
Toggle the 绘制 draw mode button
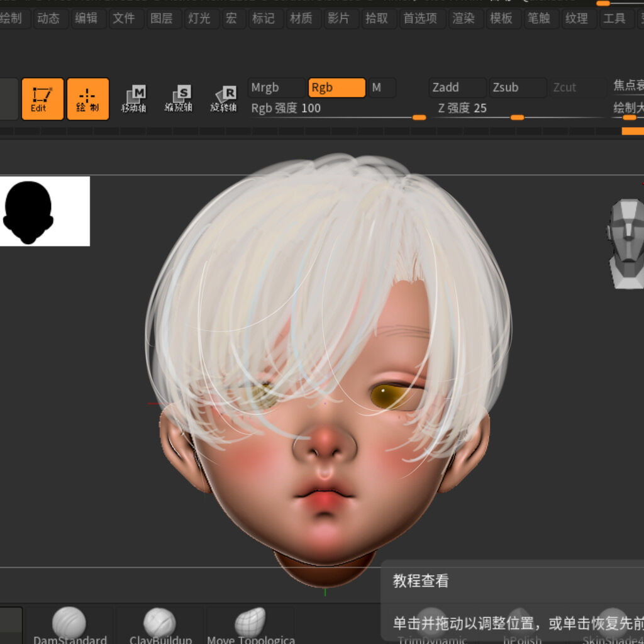[x=88, y=99]
